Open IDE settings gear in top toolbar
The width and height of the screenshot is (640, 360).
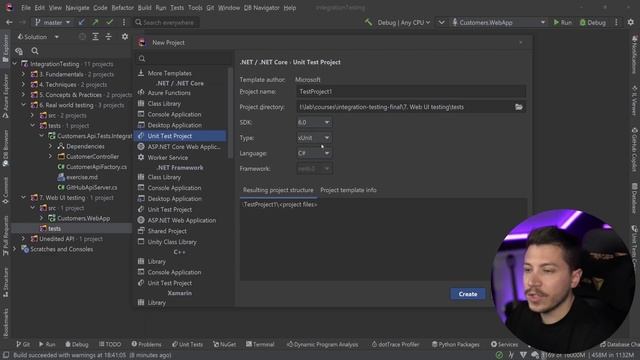click(631, 22)
